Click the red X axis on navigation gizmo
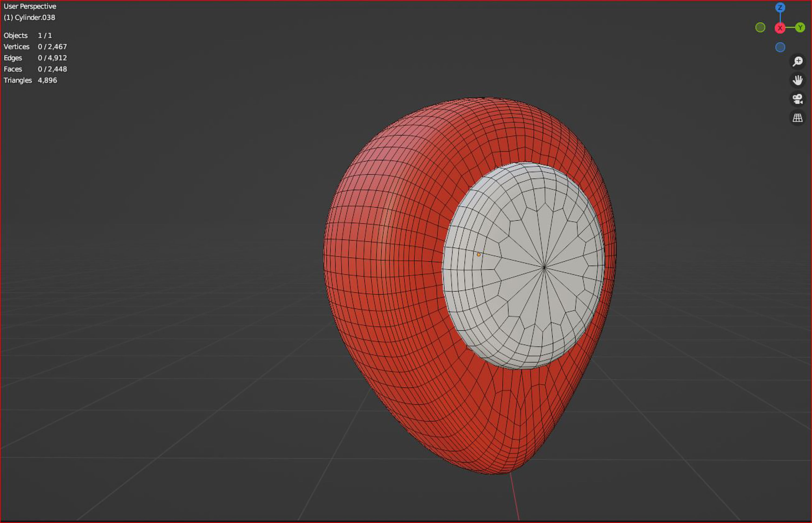This screenshot has width=812, height=523. point(780,28)
